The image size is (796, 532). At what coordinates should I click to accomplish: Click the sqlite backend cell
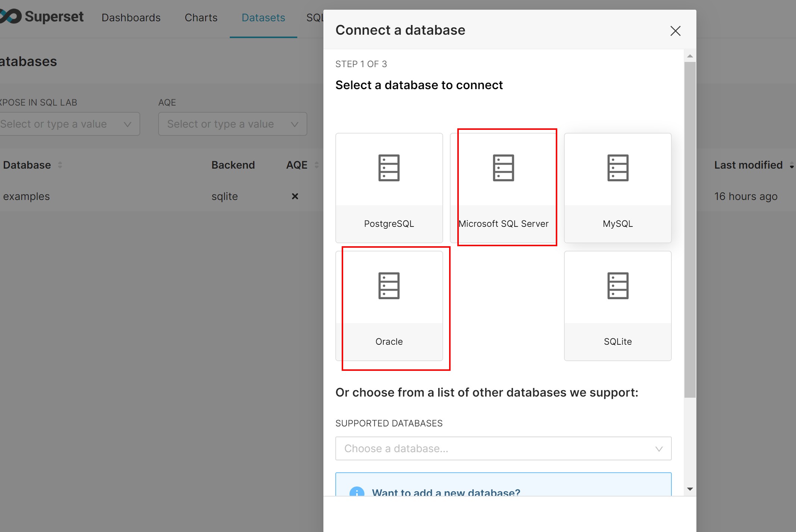(x=225, y=196)
